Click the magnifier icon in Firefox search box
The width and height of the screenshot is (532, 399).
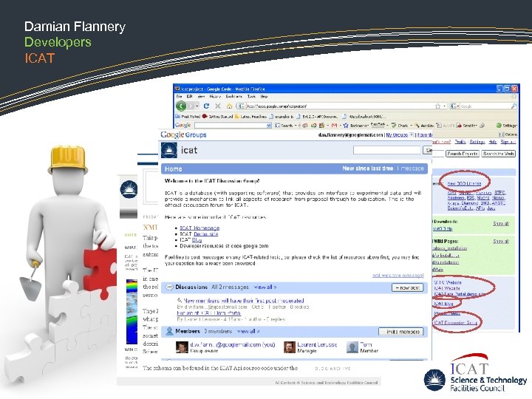pyautogui.click(x=514, y=106)
